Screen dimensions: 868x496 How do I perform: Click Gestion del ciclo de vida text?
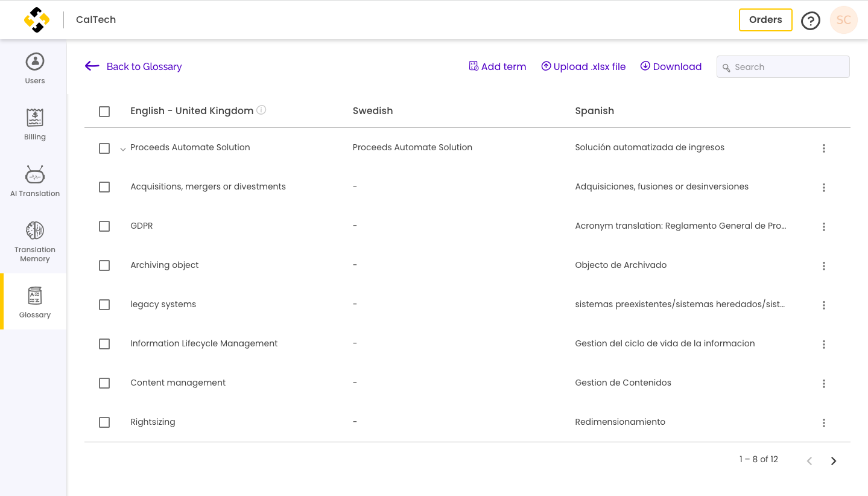(x=665, y=343)
